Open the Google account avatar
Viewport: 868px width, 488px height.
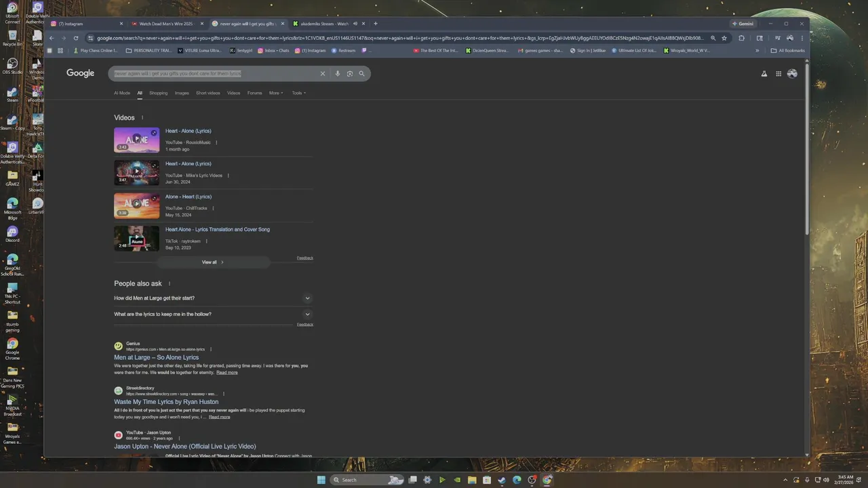click(792, 73)
